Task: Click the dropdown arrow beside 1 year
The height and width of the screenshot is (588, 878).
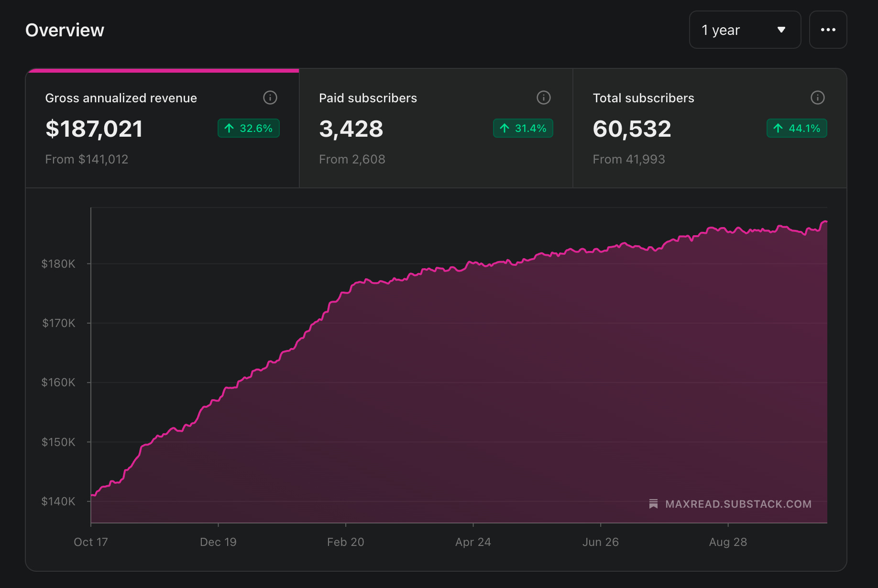Action: point(781,30)
